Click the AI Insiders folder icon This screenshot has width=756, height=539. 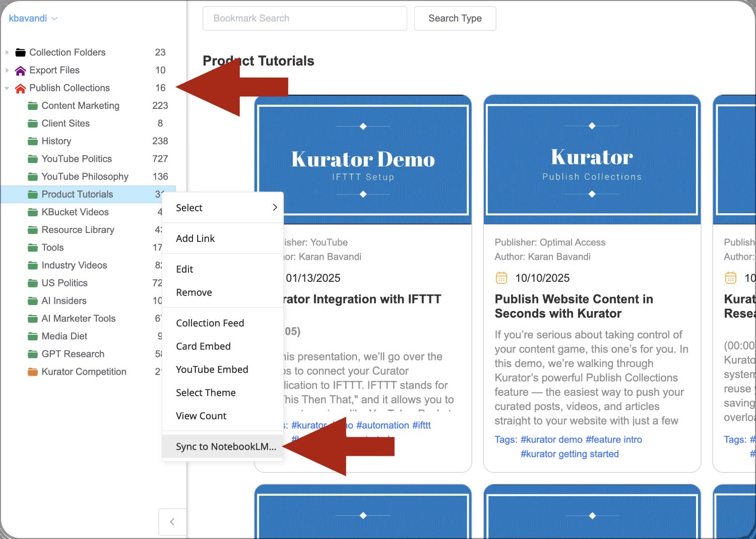pyautogui.click(x=33, y=301)
